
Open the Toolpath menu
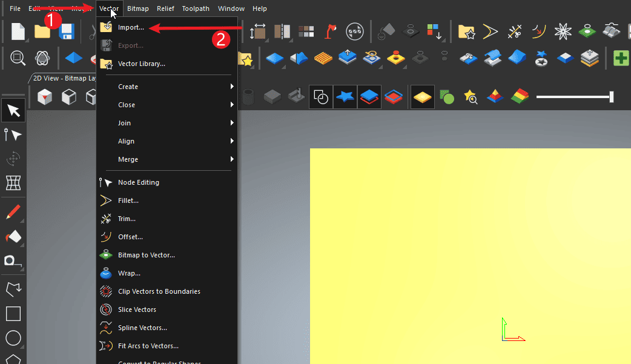click(196, 8)
